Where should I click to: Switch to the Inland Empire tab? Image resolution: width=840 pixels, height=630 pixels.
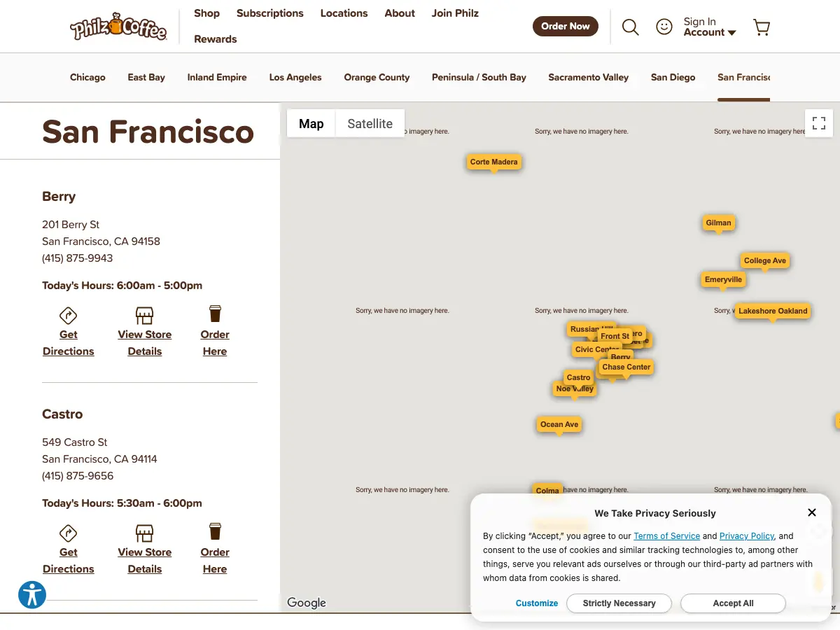pos(217,78)
